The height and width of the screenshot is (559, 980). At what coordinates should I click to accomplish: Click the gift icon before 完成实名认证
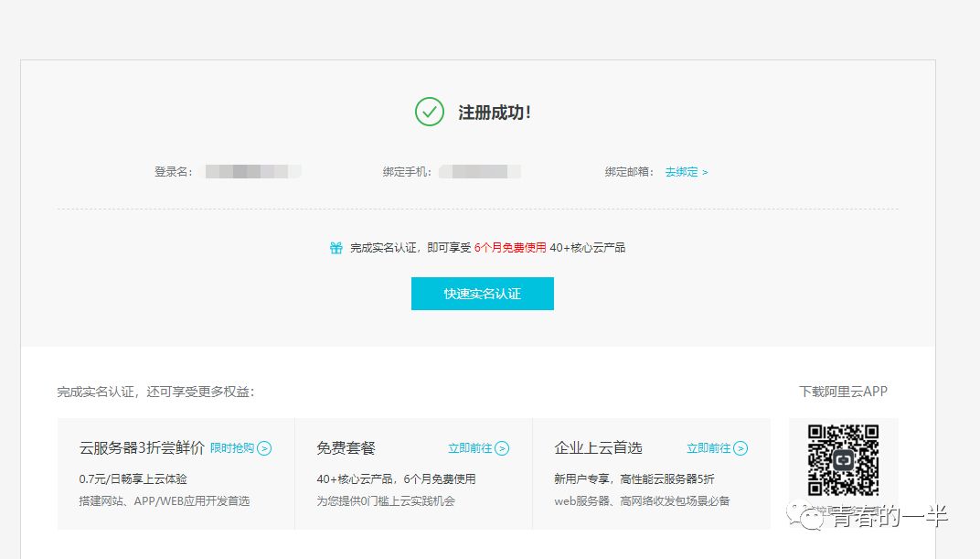pyautogui.click(x=336, y=248)
